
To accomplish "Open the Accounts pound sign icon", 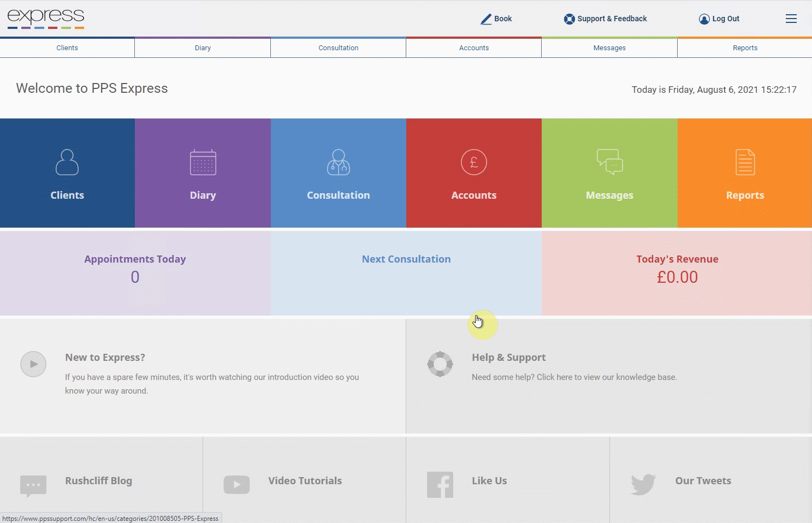I will (x=474, y=162).
